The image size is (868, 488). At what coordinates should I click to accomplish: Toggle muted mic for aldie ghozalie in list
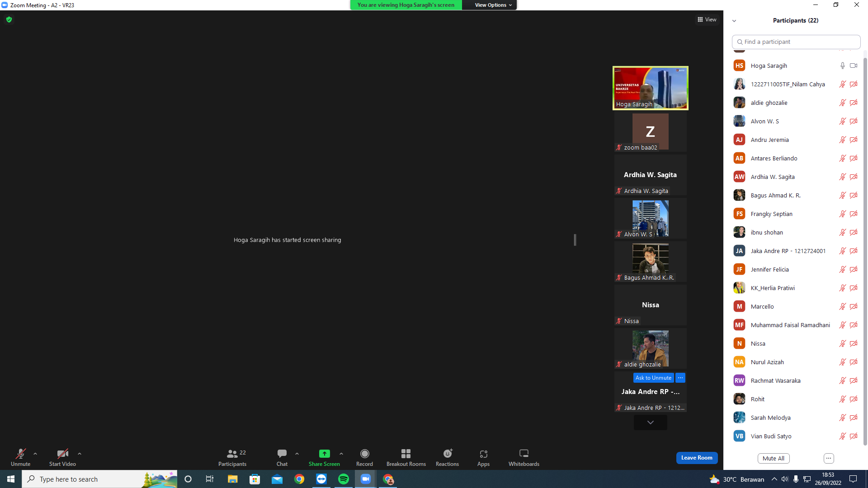click(843, 103)
